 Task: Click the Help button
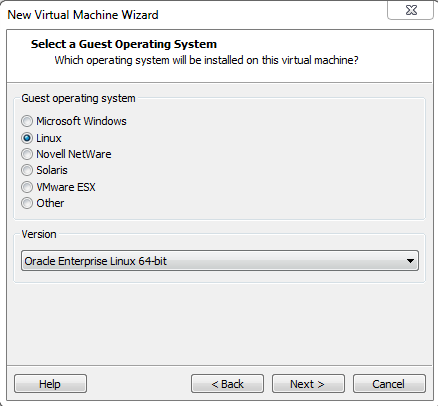pyautogui.click(x=50, y=384)
